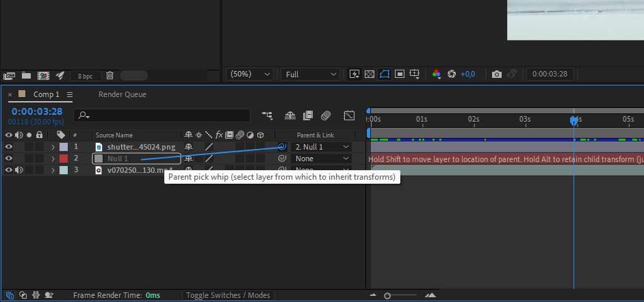Expand the Null 1 layer properties
The image size is (644, 302).
click(x=53, y=158)
